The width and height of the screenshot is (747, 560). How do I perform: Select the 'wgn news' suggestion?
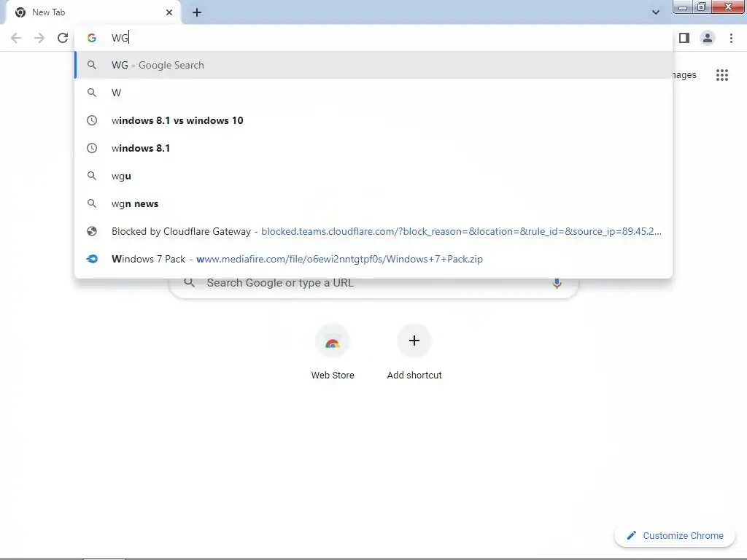[x=373, y=203]
